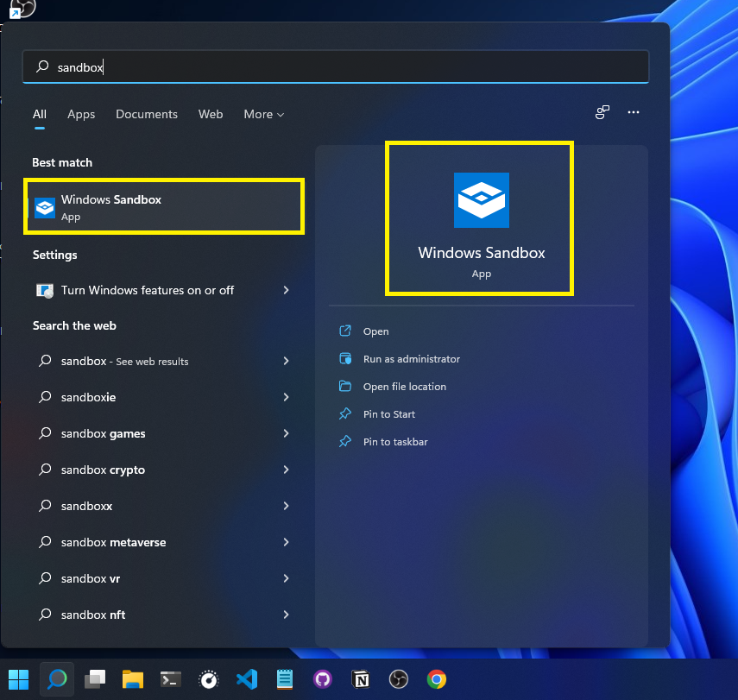Expand the sandboxie suggestion arrow
Image resolution: width=738 pixels, height=700 pixels.
(286, 397)
